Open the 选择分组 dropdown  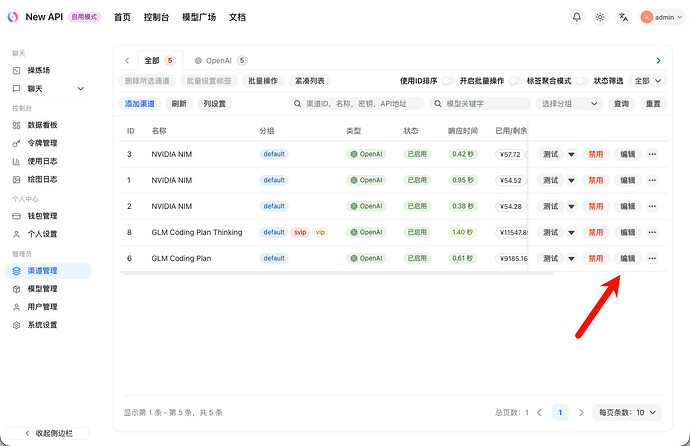tap(569, 104)
